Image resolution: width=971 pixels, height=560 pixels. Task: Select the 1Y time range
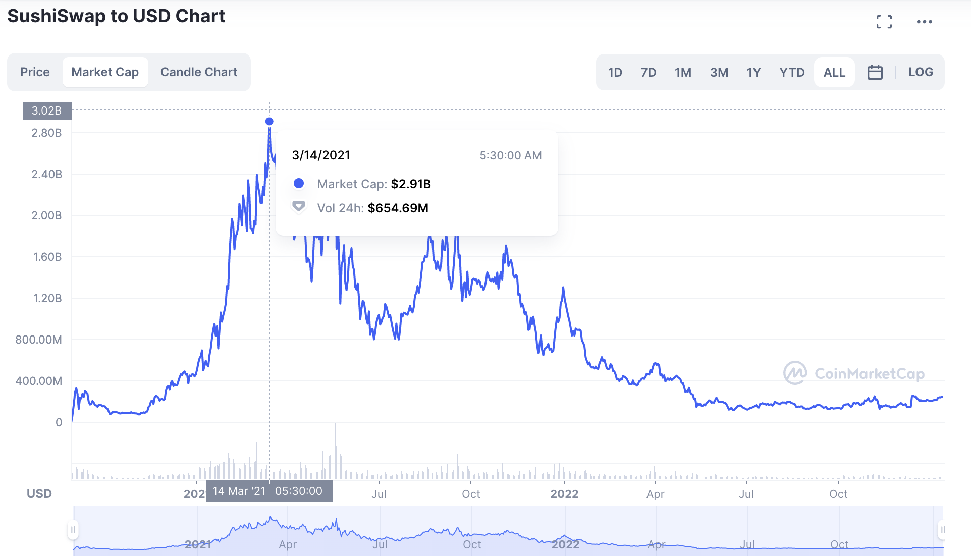pyautogui.click(x=753, y=72)
